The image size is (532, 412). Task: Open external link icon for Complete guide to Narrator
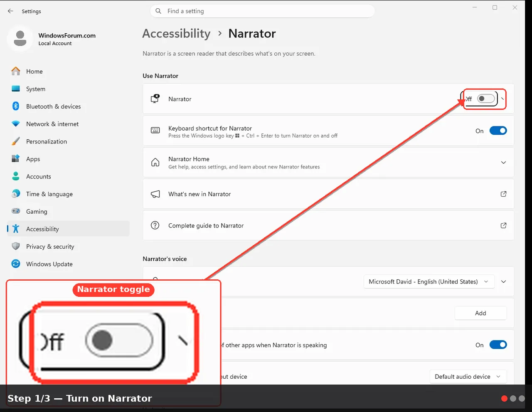click(x=503, y=225)
